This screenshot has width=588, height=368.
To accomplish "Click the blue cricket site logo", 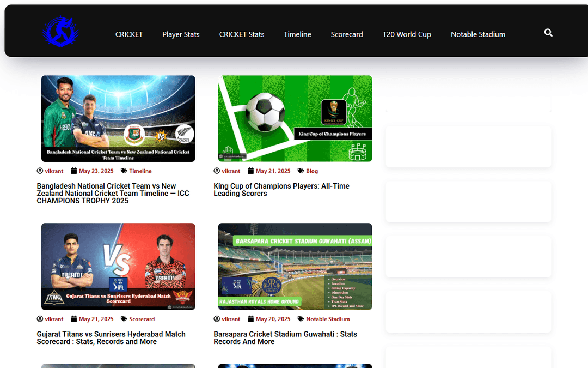I will 60,32.
